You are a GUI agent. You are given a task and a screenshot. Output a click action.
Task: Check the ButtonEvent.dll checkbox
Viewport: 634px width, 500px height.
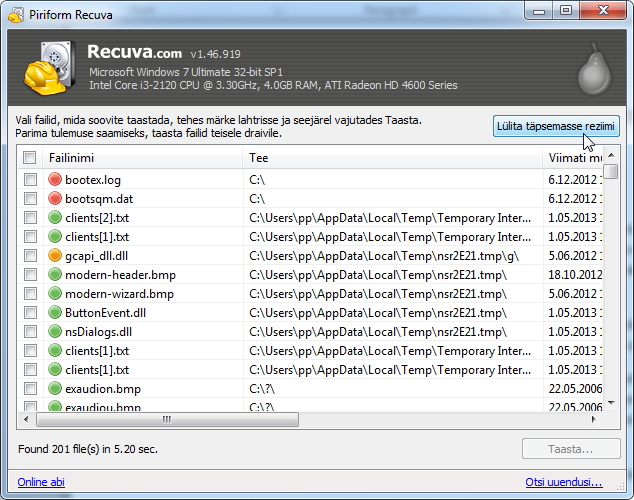[30, 312]
